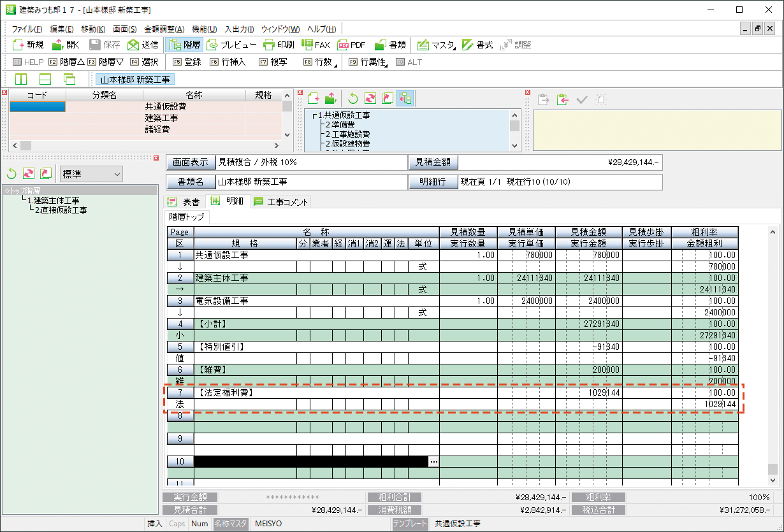Open the 標準 dropdown in the hierarchy panel
The height and width of the screenshot is (532, 784).
point(91,174)
